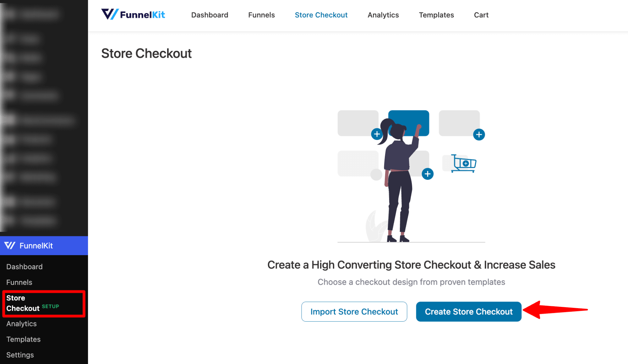Image resolution: width=628 pixels, height=364 pixels.
Task: Open the Dashboard from sidebar
Action: (x=25, y=266)
